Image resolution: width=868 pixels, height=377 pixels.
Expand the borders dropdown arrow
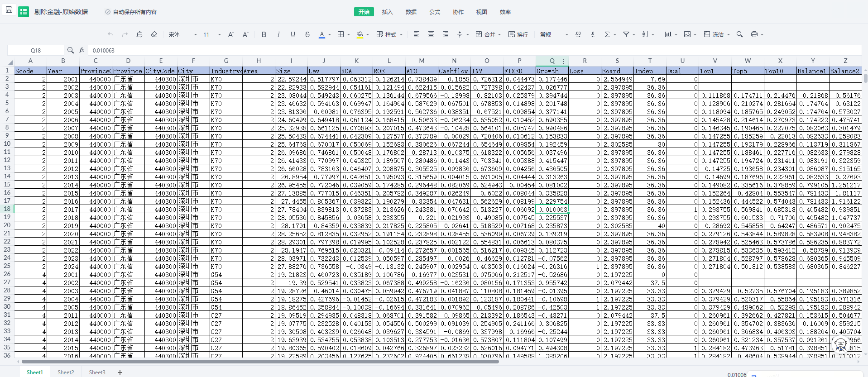tap(349, 35)
